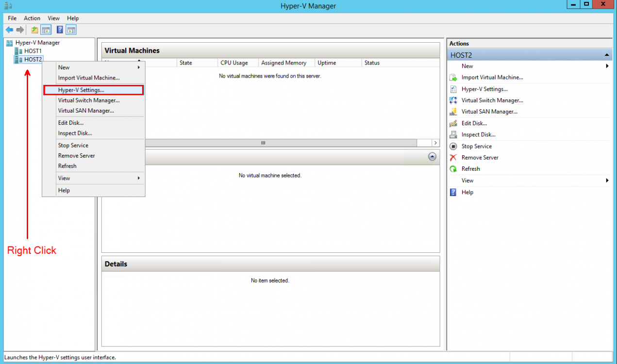Click the Edit Disk icon in Actions pane

coord(453,123)
